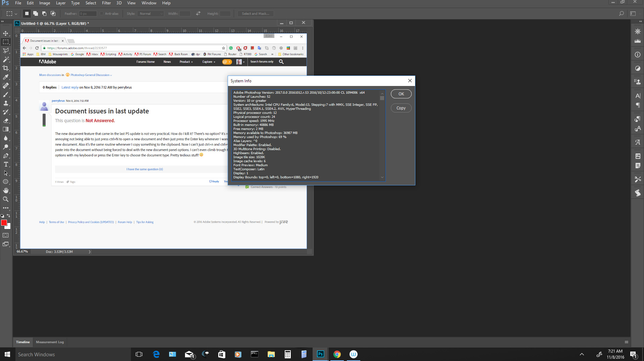Toggle Quick Mask mode
This screenshot has height=361, width=644.
point(6,235)
